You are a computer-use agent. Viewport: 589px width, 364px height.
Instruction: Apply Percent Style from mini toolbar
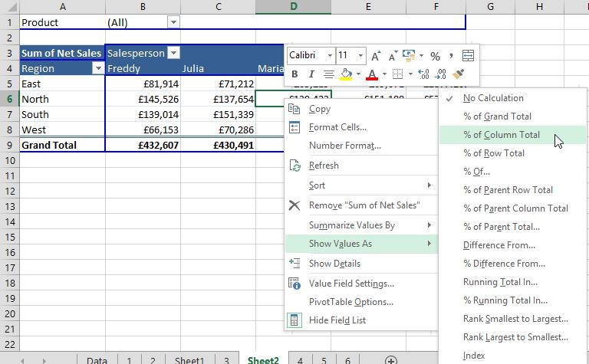(x=435, y=56)
